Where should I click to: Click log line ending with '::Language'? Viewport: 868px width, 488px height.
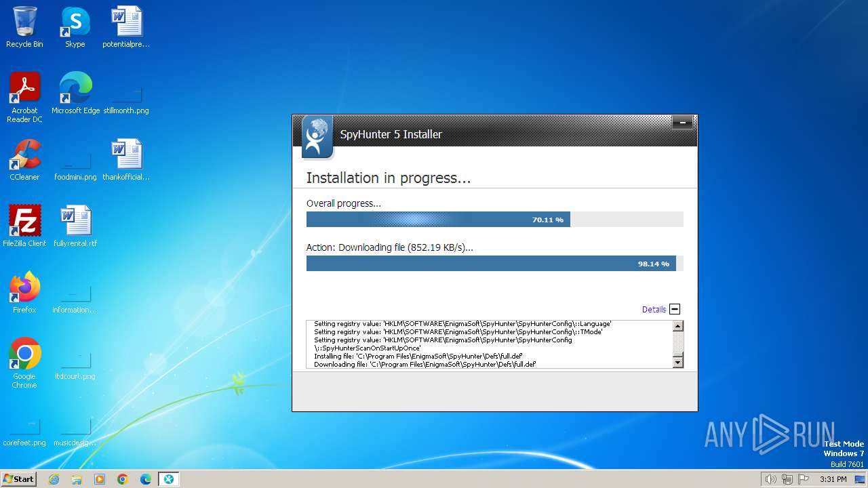pos(462,324)
